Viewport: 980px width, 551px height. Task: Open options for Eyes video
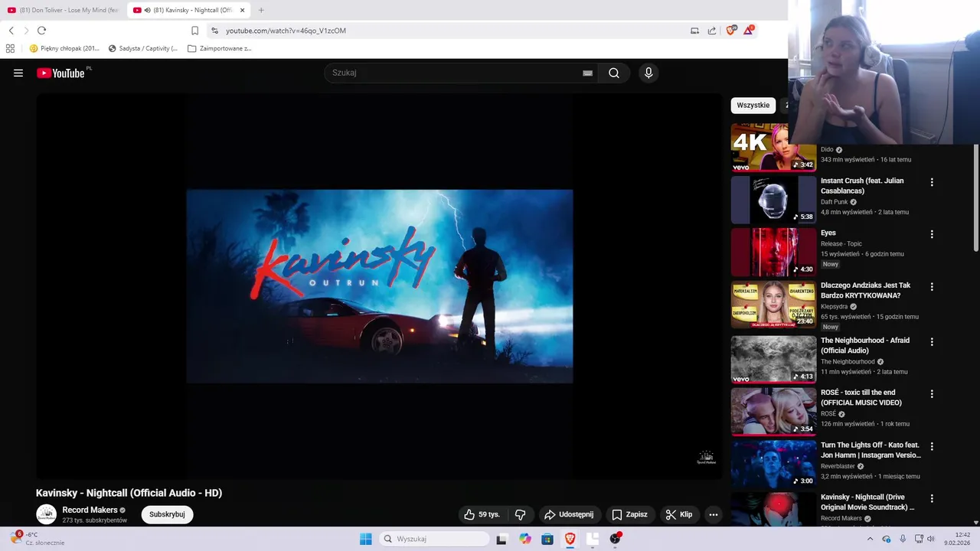[x=932, y=234]
